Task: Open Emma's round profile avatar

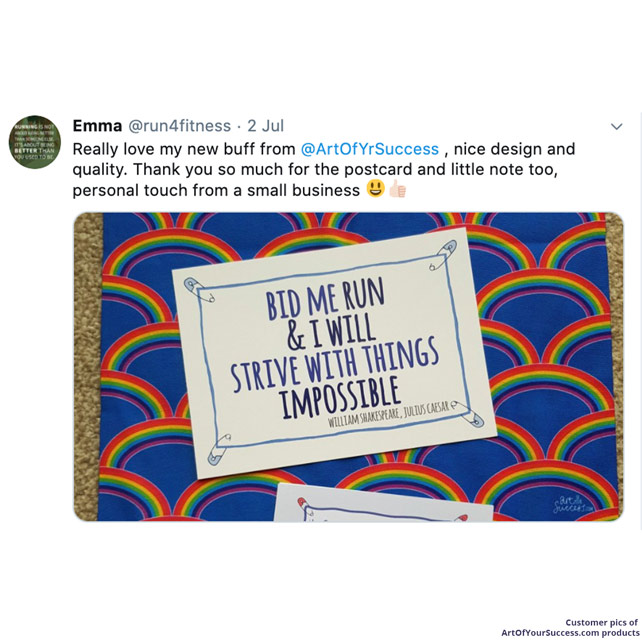Action: [35, 142]
